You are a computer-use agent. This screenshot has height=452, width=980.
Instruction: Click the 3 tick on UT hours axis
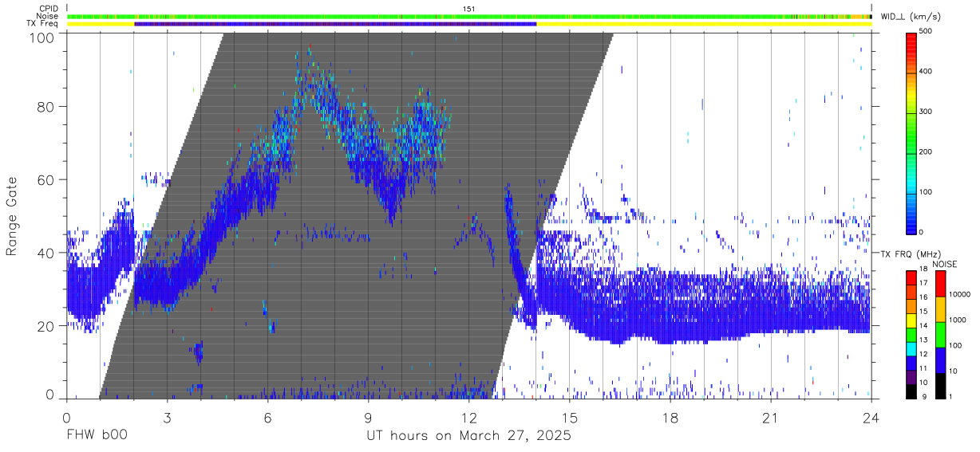tap(168, 418)
